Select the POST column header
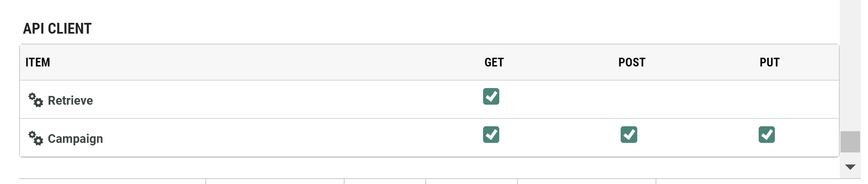 coord(631,62)
